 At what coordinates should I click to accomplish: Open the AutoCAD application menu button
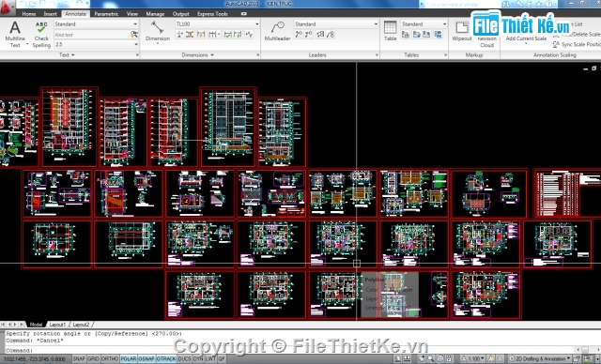7,7
